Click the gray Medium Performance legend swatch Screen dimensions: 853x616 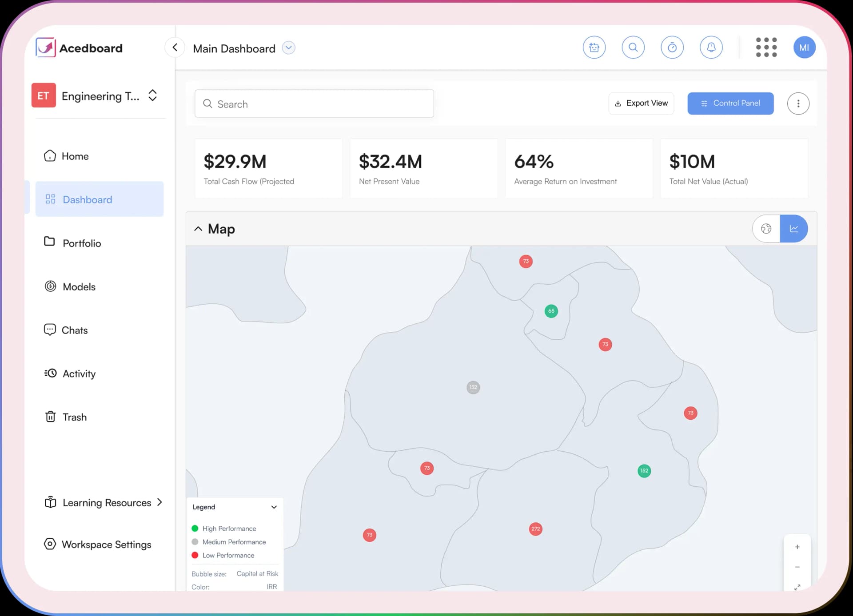click(195, 542)
